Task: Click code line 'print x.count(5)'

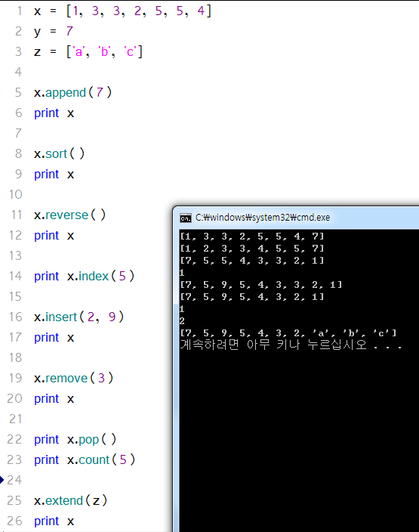Action: (85, 459)
